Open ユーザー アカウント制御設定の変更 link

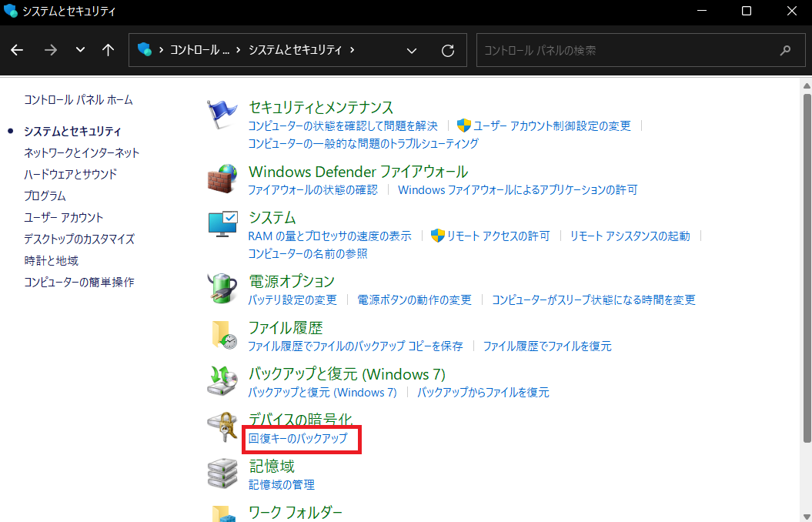pos(552,125)
